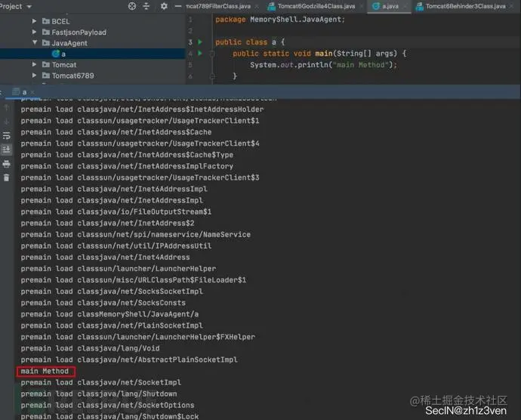Close the a.java editor tab
521x420 pixels.
click(405, 6)
